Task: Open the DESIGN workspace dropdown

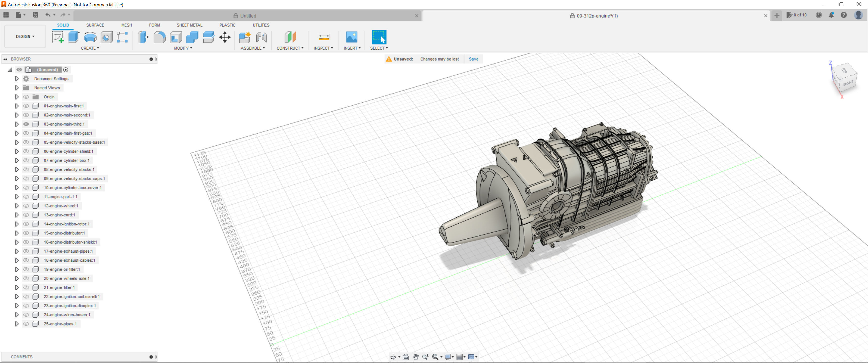Action: click(25, 36)
